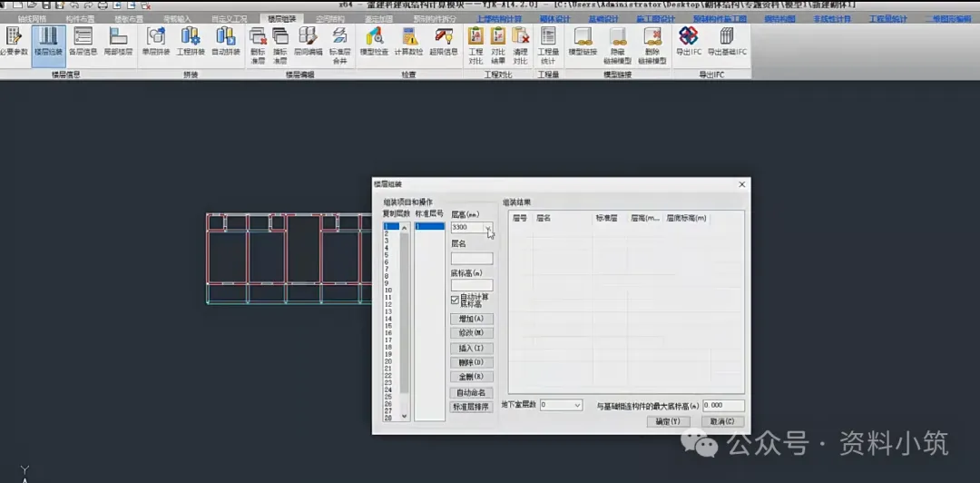Screen dimensions: 980x483
Task: Click 确定(Y) to confirm the dialog
Action: click(x=668, y=421)
